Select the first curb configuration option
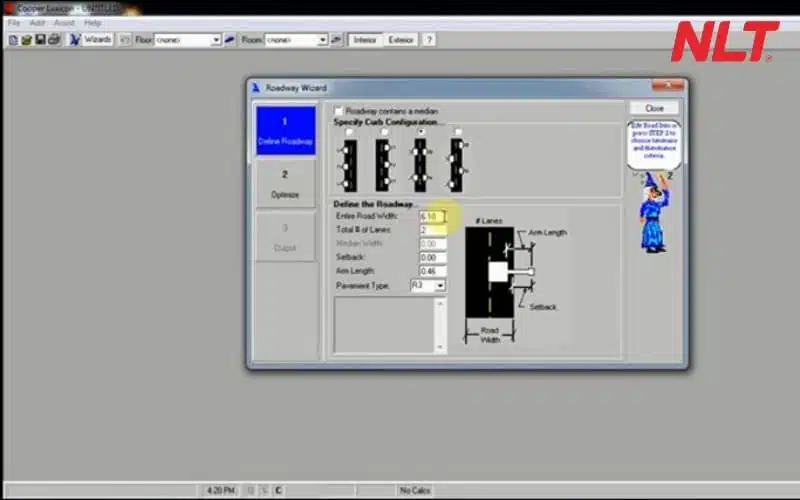Viewport: 800px width, 500px height. coord(348,132)
